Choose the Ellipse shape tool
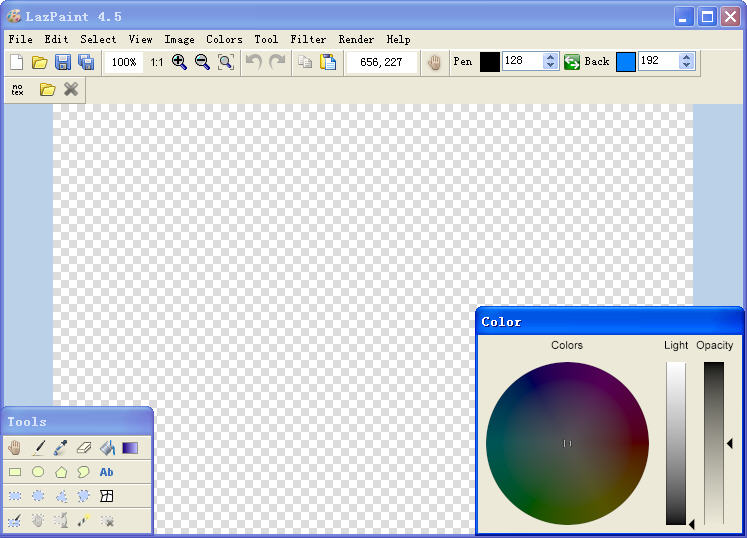This screenshot has width=747, height=538. 38,472
